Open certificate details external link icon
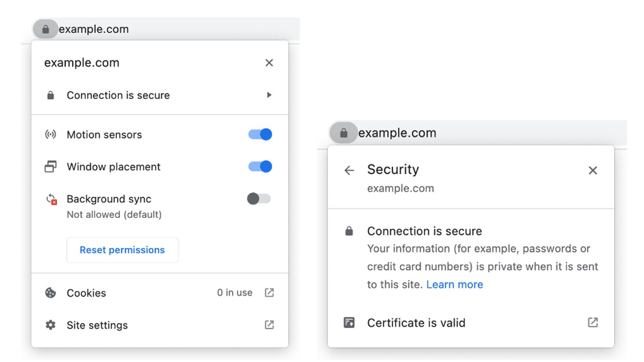This screenshot has height=362, width=644. (592, 323)
